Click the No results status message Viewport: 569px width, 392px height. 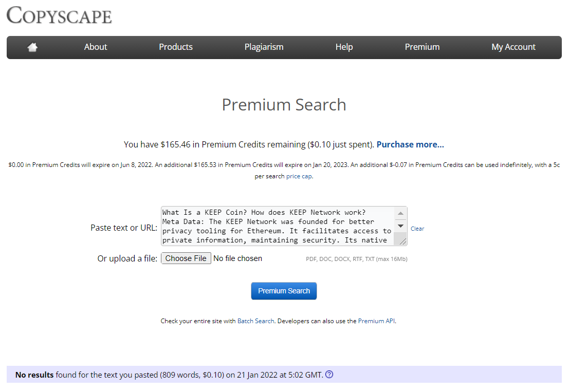(169, 375)
